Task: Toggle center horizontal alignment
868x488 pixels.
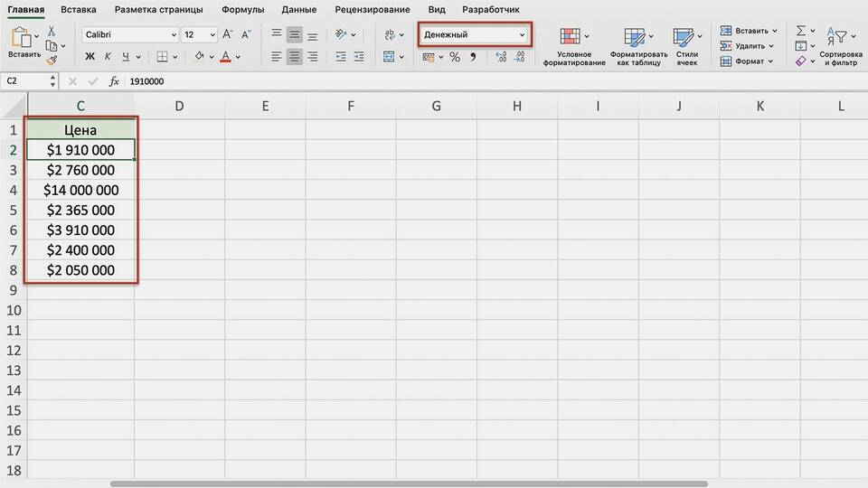Action: click(295, 56)
